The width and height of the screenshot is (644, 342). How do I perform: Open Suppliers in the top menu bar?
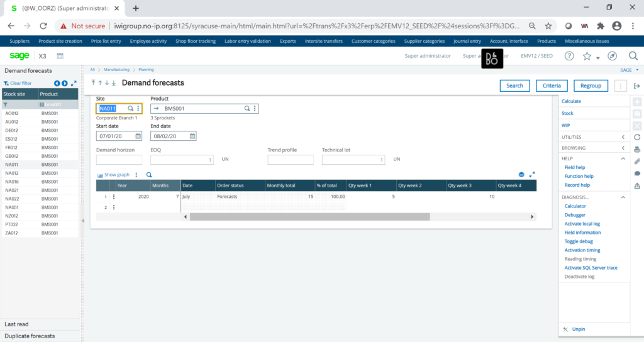(19, 41)
